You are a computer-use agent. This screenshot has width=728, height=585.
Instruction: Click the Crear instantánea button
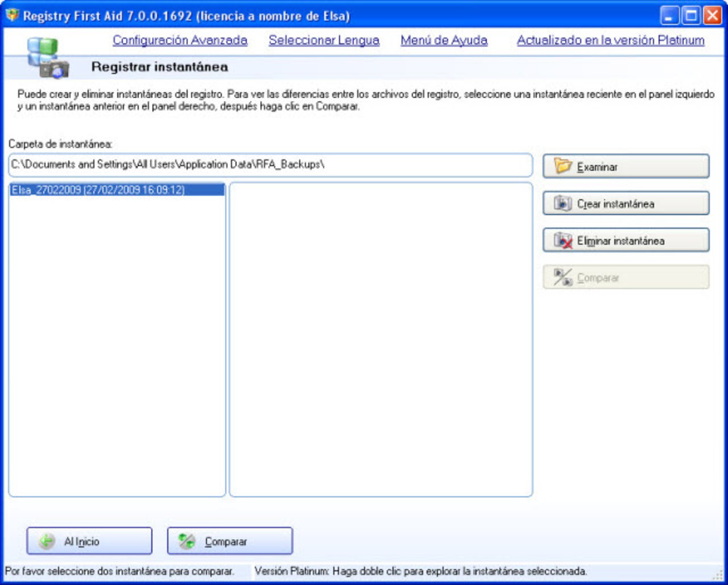click(626, 203)
